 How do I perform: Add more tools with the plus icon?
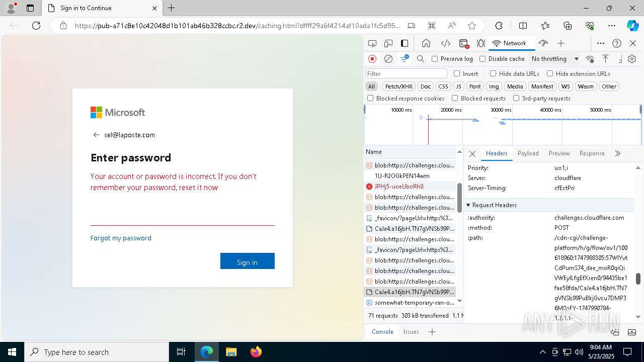(561, 43)
